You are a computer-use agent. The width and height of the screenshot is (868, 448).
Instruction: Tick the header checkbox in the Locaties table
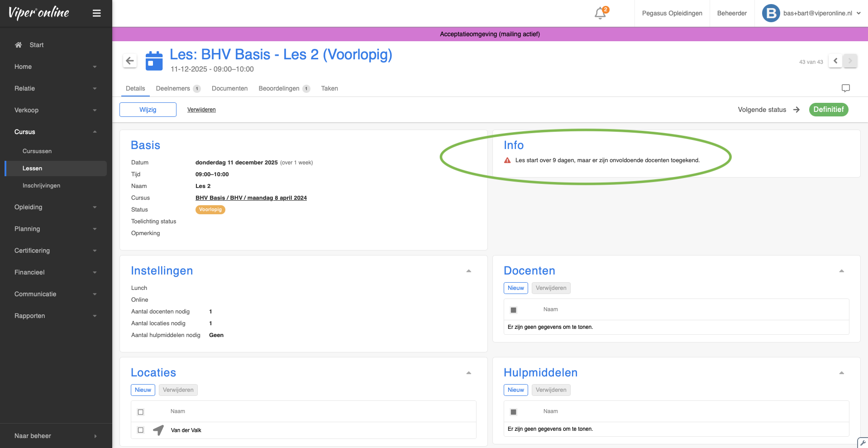click(x=140, y=411)
